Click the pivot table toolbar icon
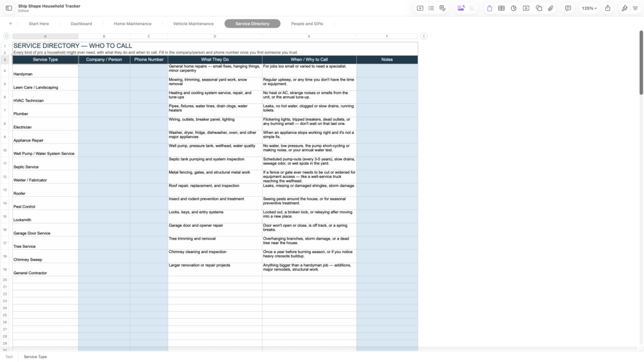Viewport: 644px width, 362px height. (x=442, y=8)
